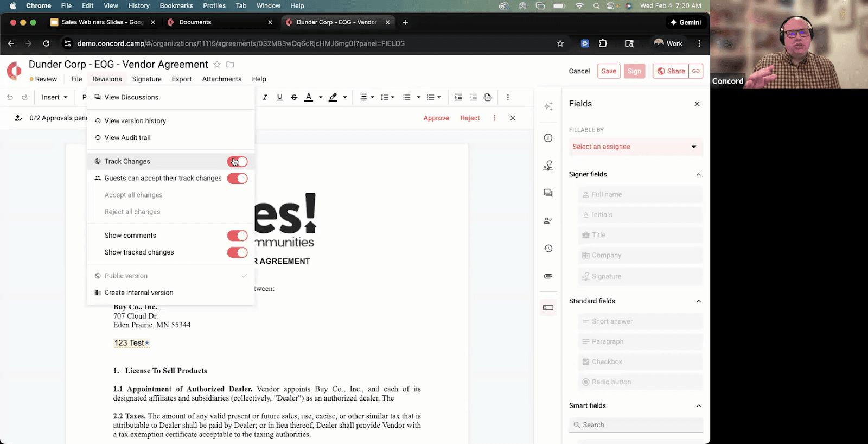This screenshot has width=868, height=444.
Task: Open the Attachments menu
Action: tap(221, 79)
